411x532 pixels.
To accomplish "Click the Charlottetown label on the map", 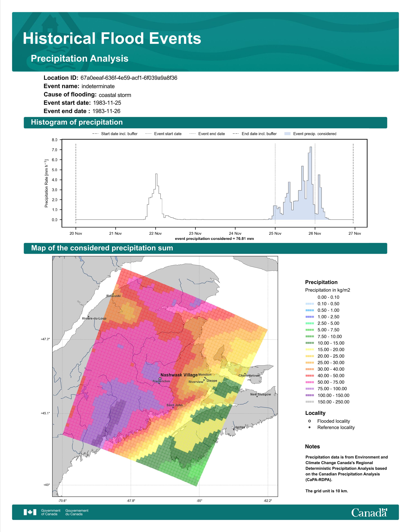I will tap(249, 376).
